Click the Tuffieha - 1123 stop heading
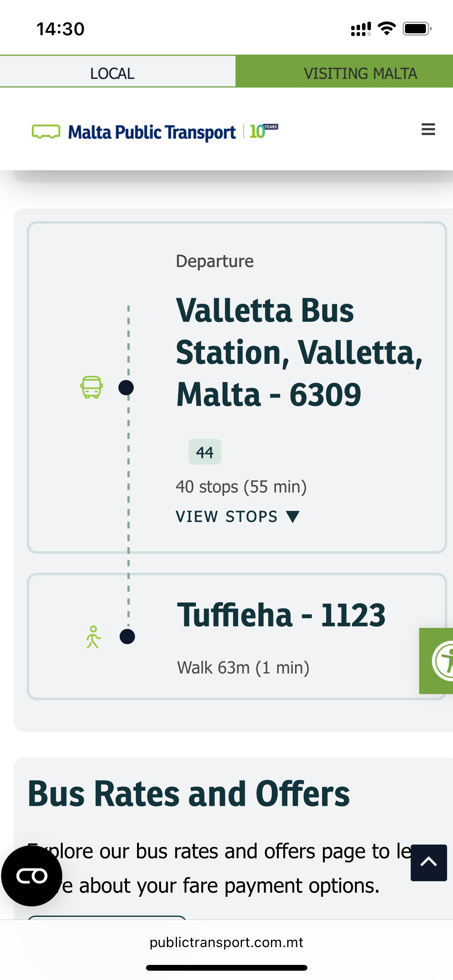The height and width of the screenshot is (980, 453). click(281, 615)
